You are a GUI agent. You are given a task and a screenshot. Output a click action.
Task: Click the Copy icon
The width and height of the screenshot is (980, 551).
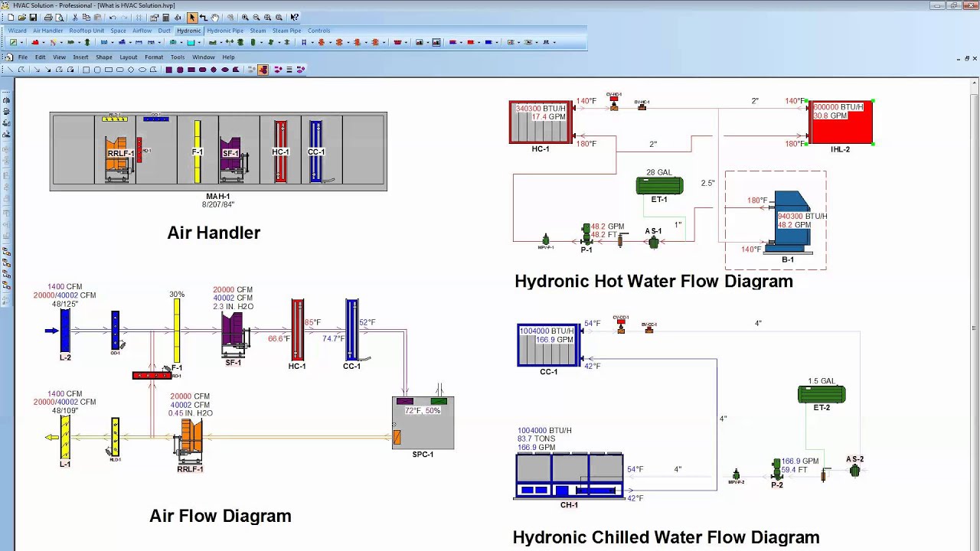click(87, 18)
